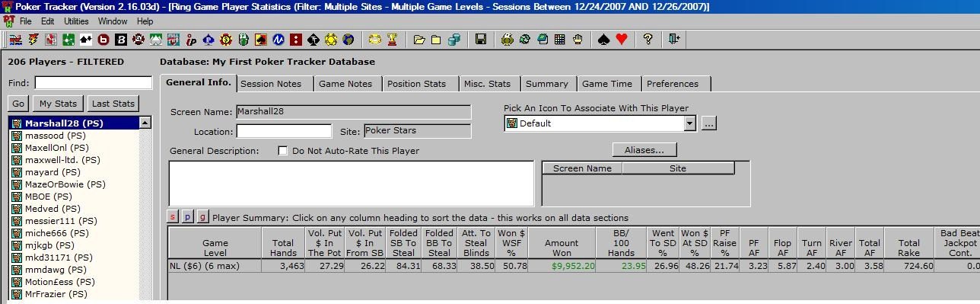
Task: Click the open folder toolbar icon
Action: [419, 40]
